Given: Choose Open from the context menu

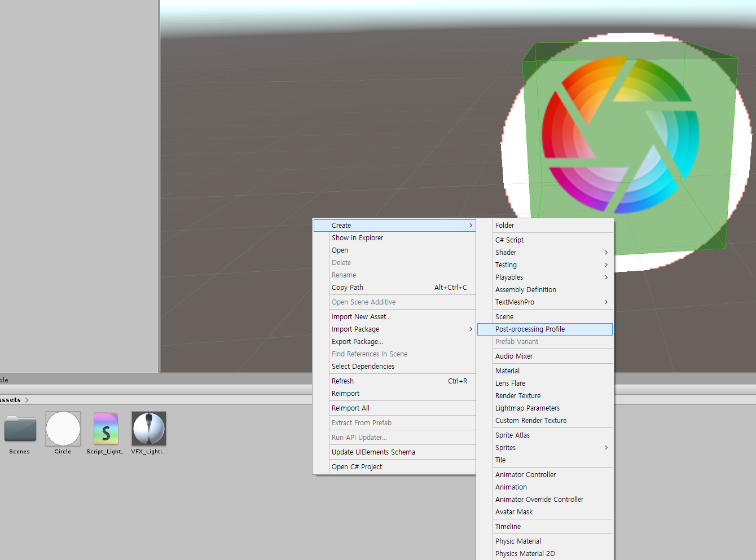Looking at the screenshot, I should (x=394, y=250).
